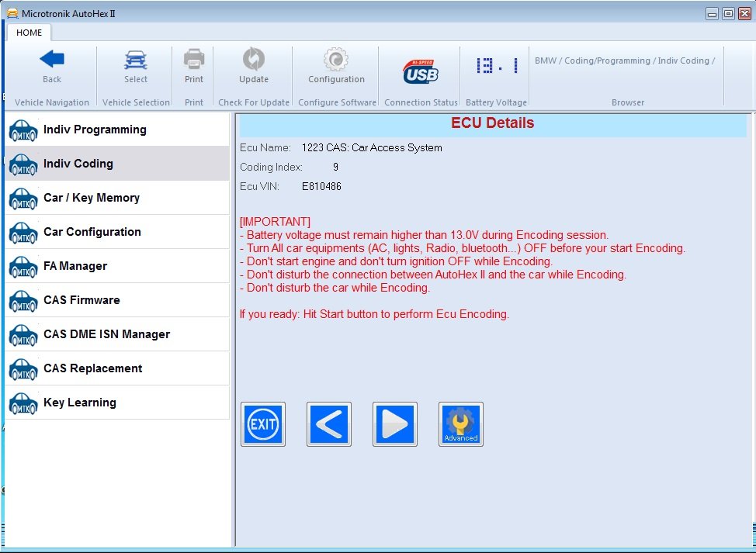756x553 pixels.
Task: Click the Coding Index value 9
Action: click(335, 168)
